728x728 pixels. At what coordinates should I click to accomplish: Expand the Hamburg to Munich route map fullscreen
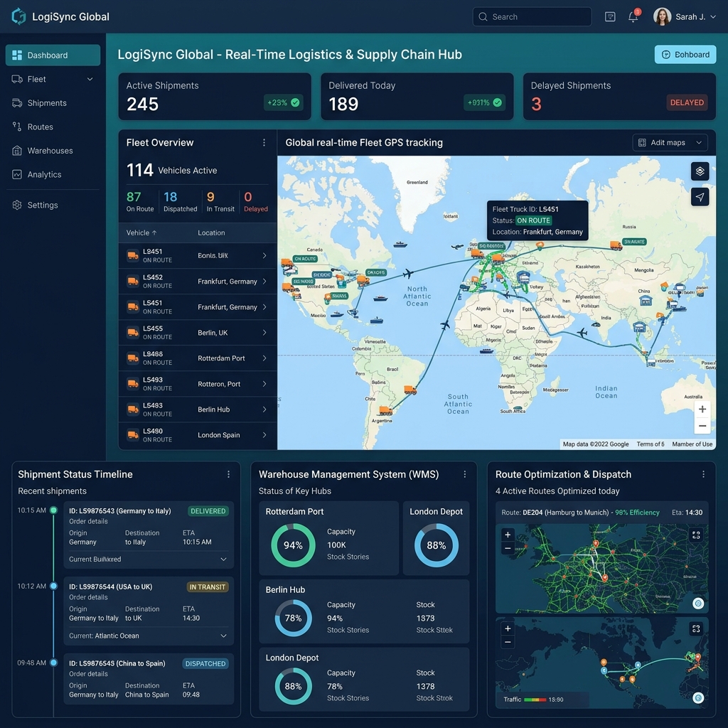coord(696,535)
